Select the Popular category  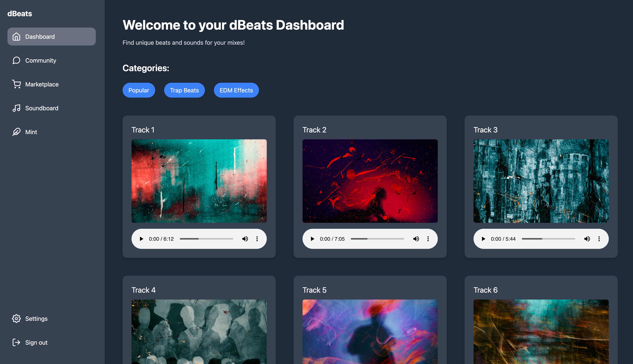point(139,90)
